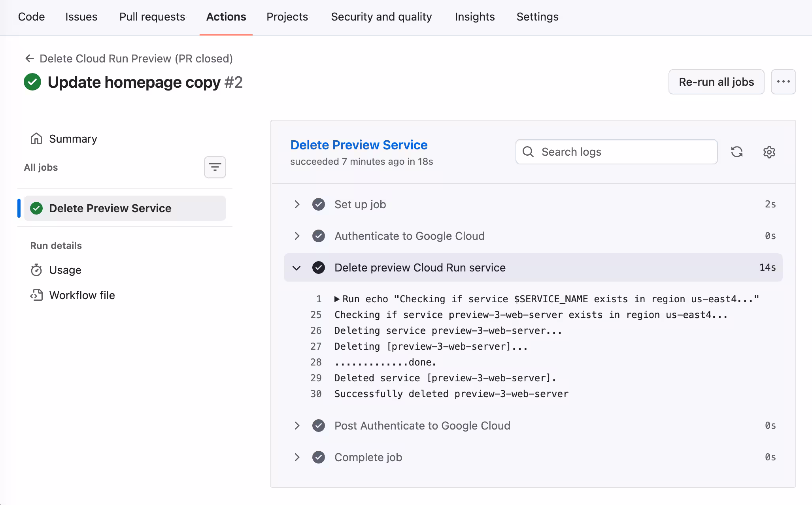This screenshot has height=505, width=812.
Task: Click check icon of Complete job
Action: [319, 457]
